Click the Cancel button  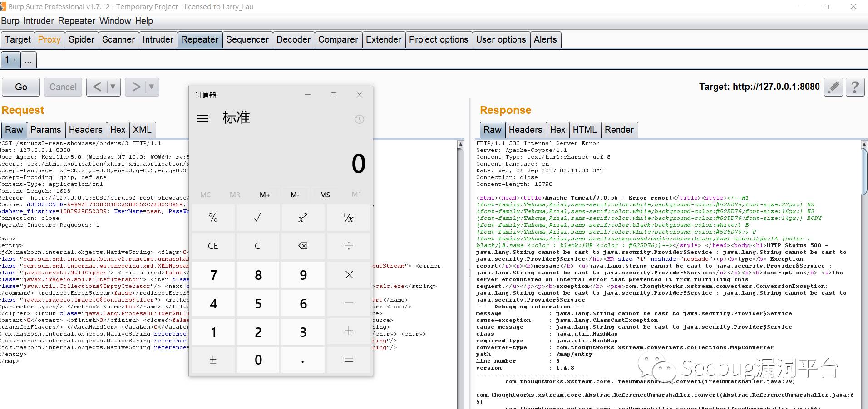[x=63, y=87]
